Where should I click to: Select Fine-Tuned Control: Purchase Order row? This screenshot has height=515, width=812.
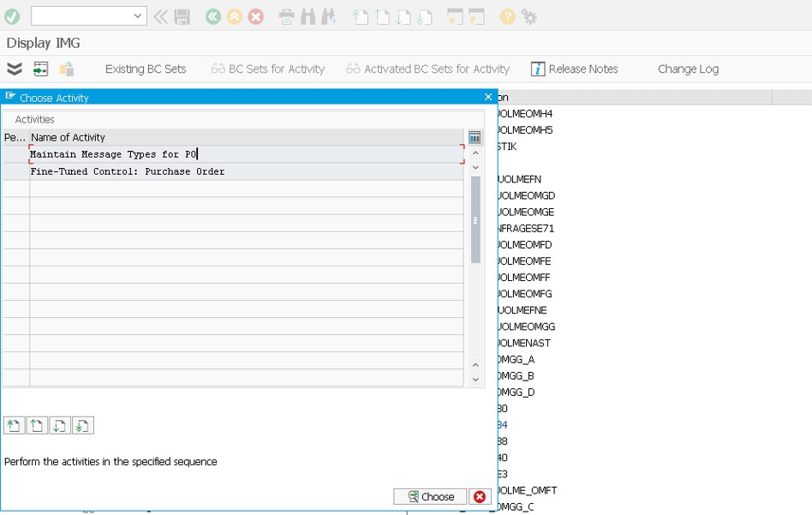point(247,171)
